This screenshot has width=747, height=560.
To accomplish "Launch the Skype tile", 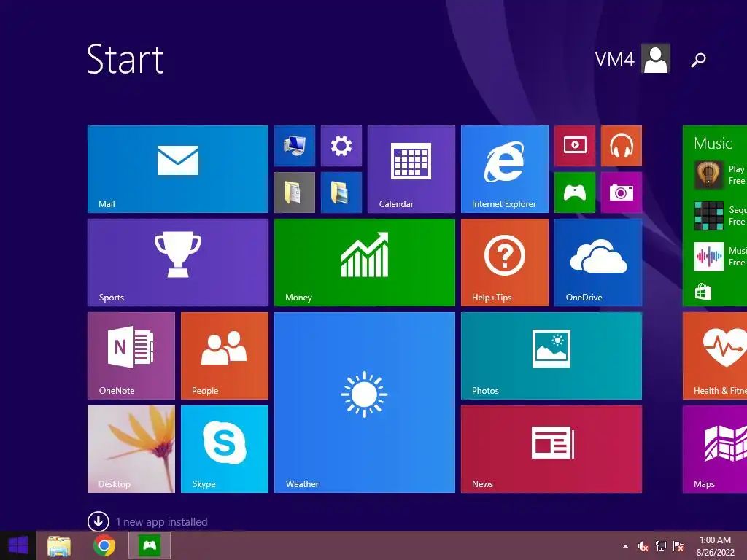I will (x=225, y=449).
